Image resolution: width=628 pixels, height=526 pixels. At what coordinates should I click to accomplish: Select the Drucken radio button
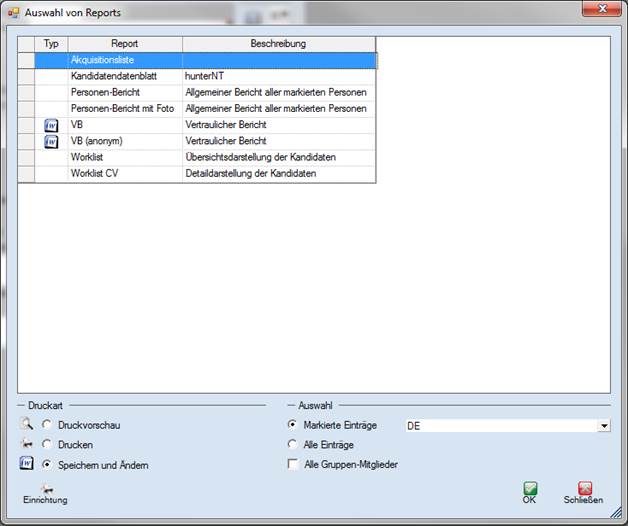[x=47, y=445]
